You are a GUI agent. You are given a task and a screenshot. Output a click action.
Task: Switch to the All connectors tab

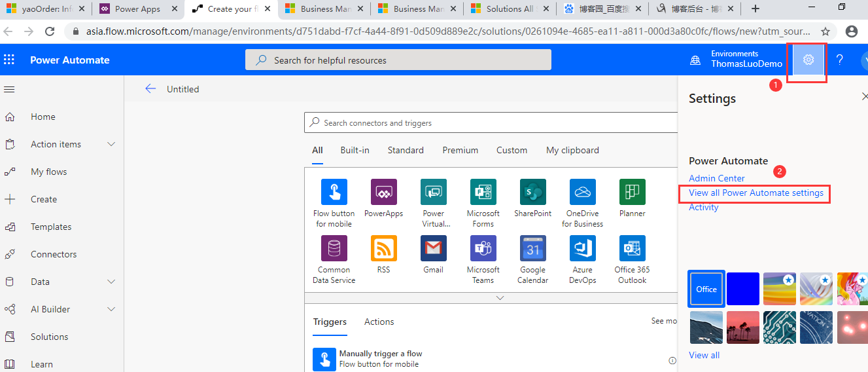pos(317,150)
